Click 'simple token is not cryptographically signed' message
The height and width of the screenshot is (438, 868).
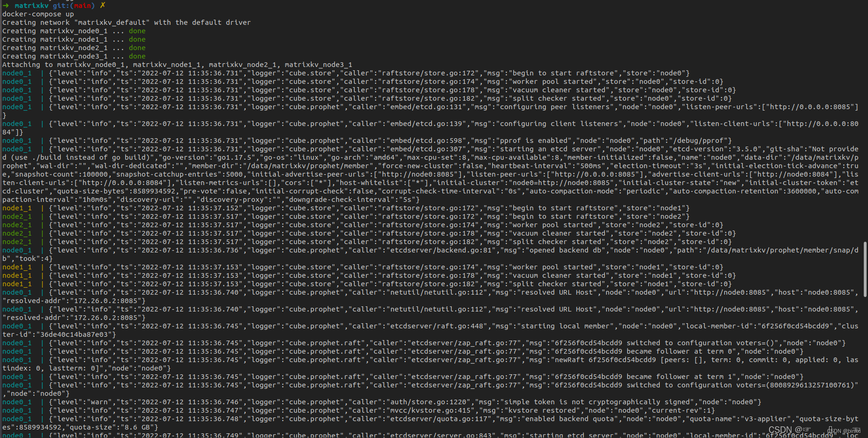pyautogui.click(x=597, y=402)
